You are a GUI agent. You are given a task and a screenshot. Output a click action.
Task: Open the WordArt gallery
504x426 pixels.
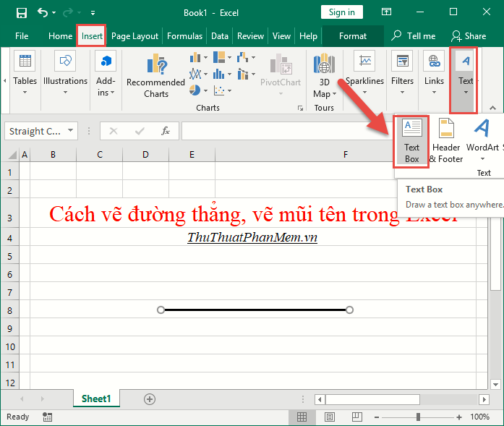point(482,140)
